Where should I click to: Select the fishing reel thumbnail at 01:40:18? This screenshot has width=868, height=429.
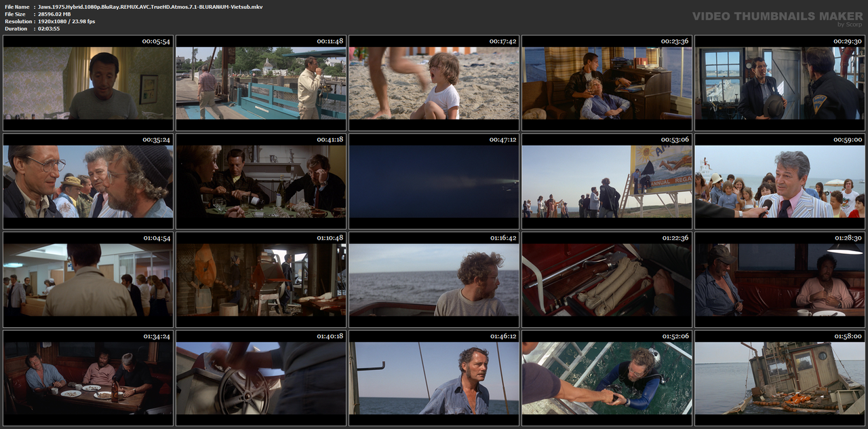click(261, 377)
